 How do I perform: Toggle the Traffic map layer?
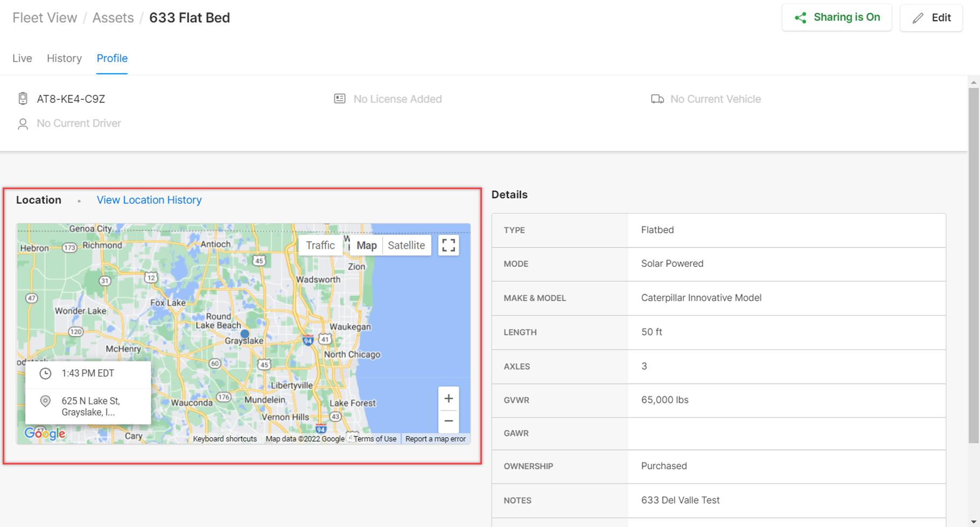(320, 245)
